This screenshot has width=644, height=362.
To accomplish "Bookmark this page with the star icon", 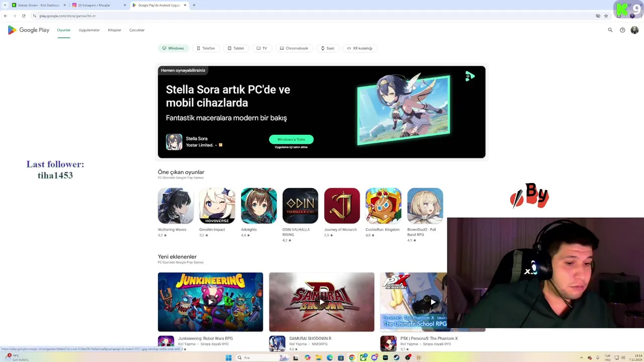I will point(606,16).
